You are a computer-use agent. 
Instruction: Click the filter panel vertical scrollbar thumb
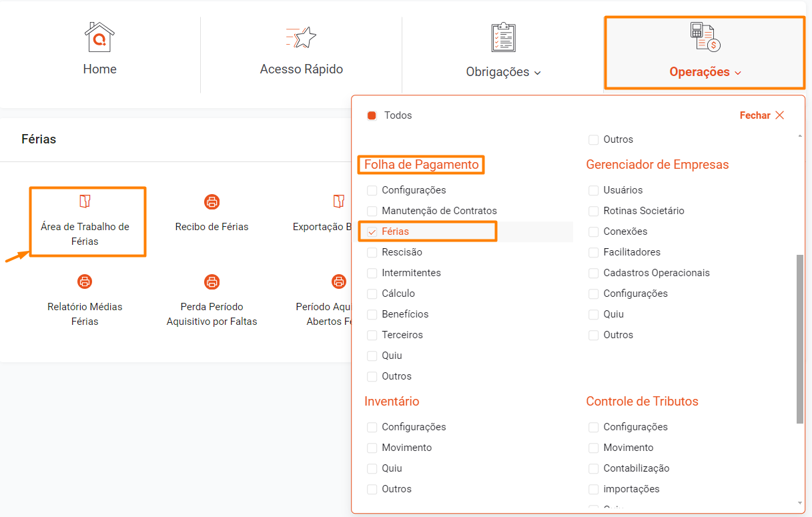(x=800, y=338)
